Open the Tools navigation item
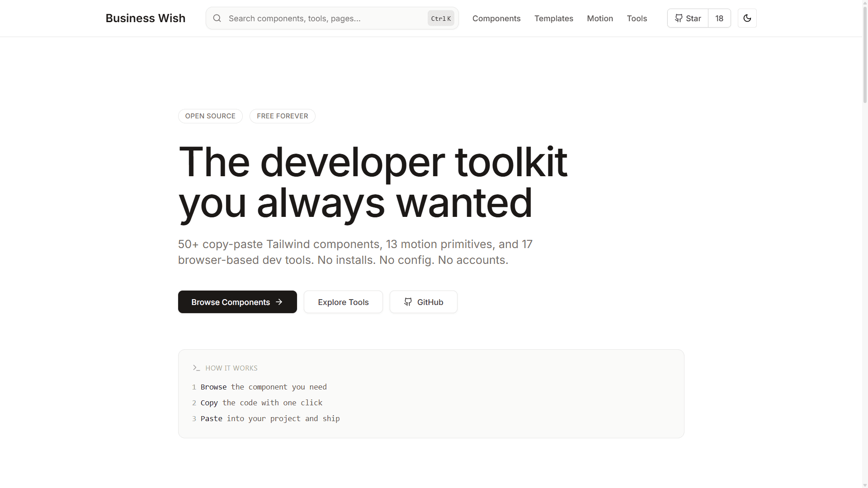 (x=637, y=19)
